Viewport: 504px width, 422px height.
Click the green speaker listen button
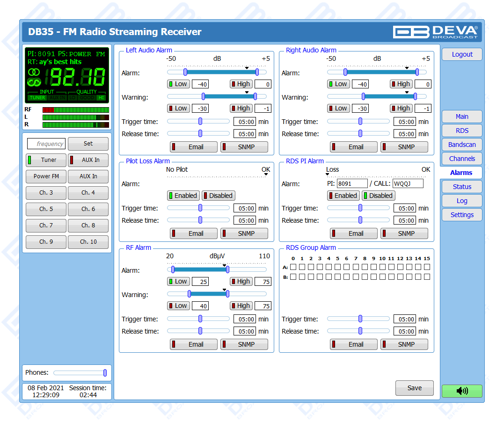461,391
